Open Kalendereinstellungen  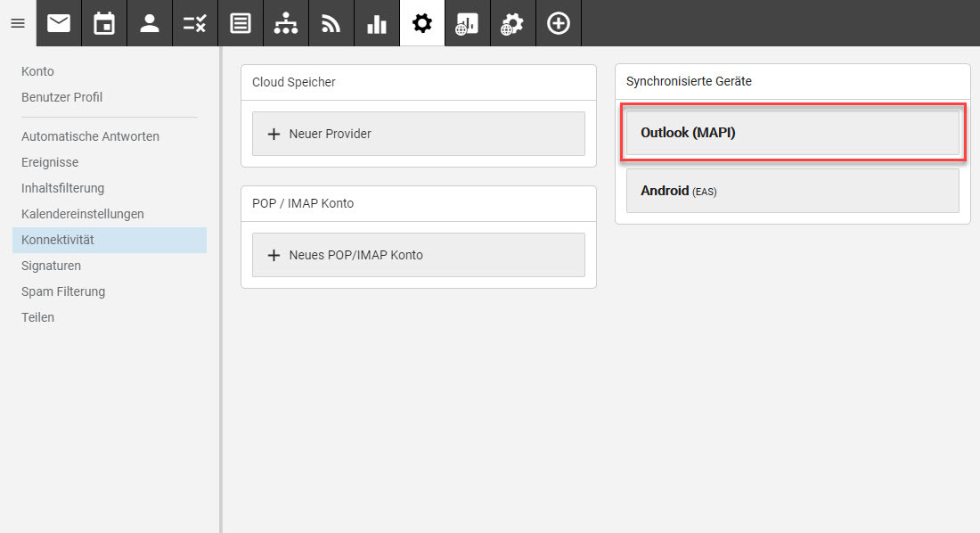(83, 214)
